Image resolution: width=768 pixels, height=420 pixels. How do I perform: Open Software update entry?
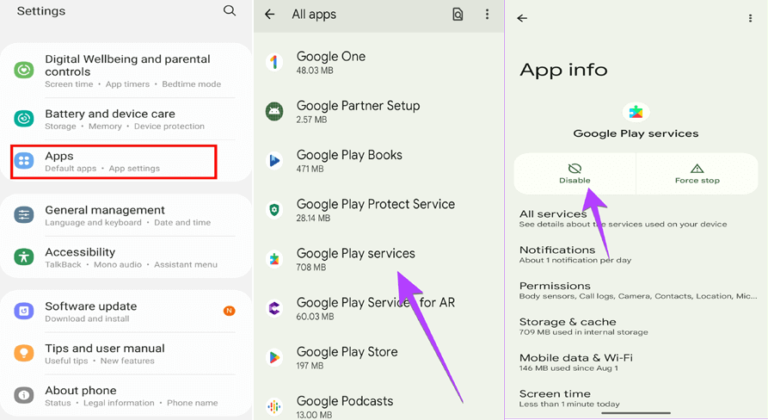point(126,311)
